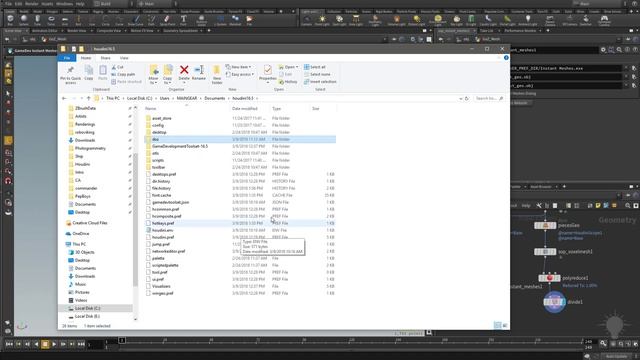This screenshot has height=360, width=640.
Task: Switch to large icons view in status bar
Action: pos(505,325)
